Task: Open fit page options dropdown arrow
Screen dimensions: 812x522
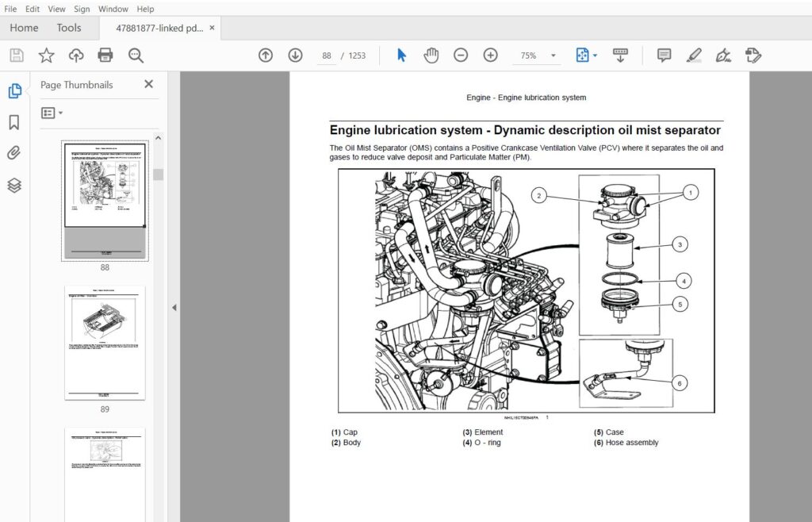Action: click(595, 56)
